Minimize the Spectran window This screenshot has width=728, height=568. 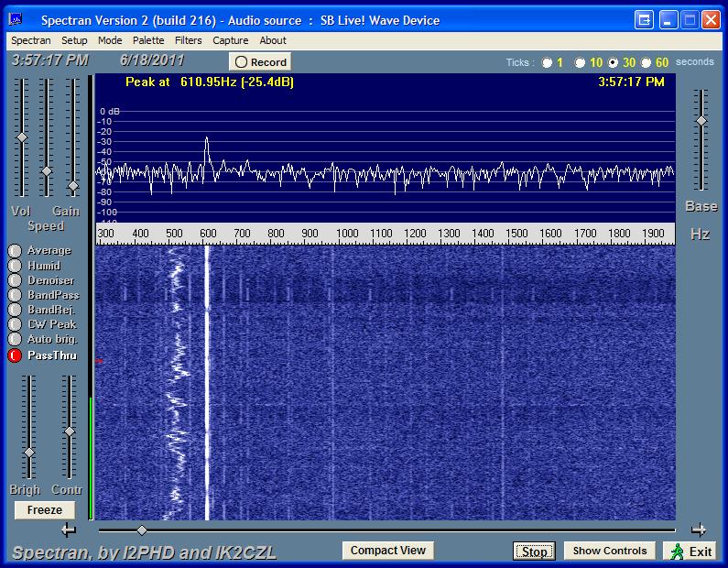[668, 20]
